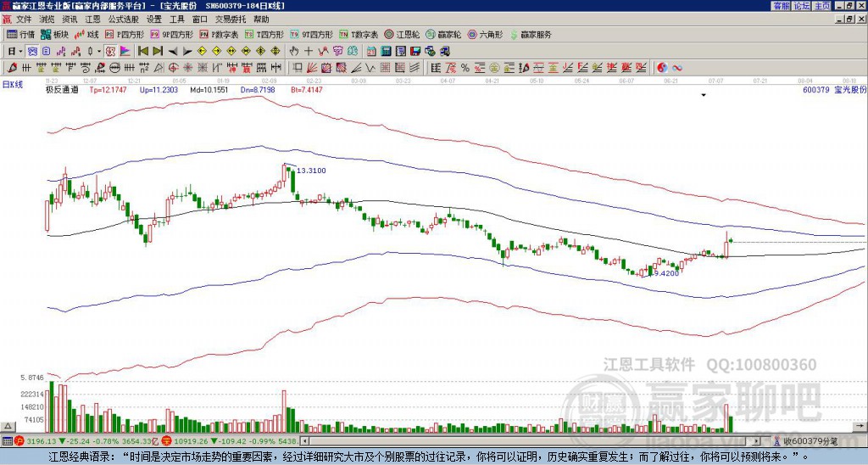Launch the 赢家轮 wheel tool
Viewport: 868px width, 465px height.
(x=443, y=34)
